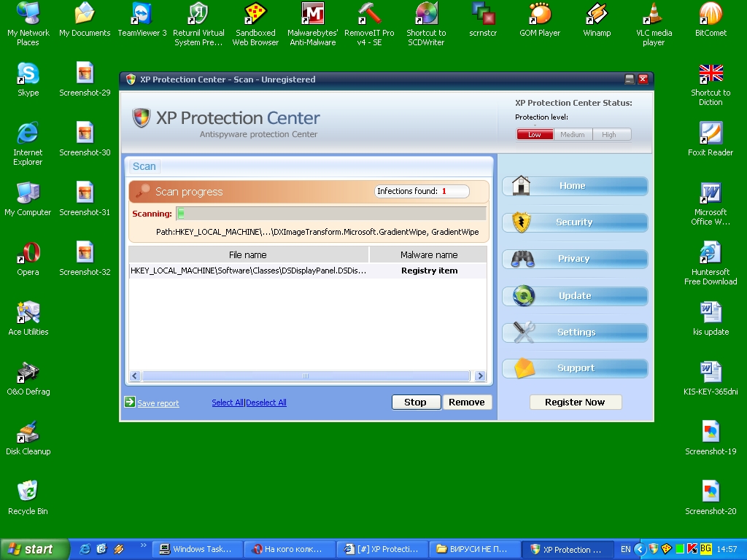Select the Opera desktop icon

pyautogui.click(x=28, y=259)
